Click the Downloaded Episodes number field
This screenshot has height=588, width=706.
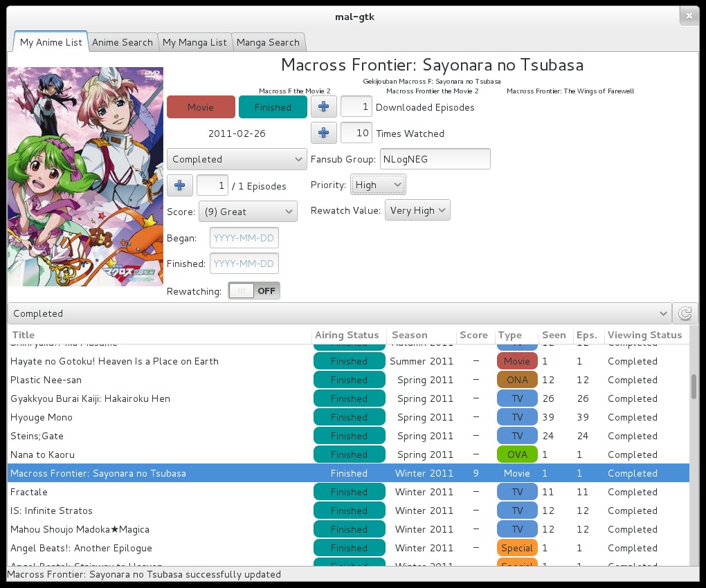point(356,107)
